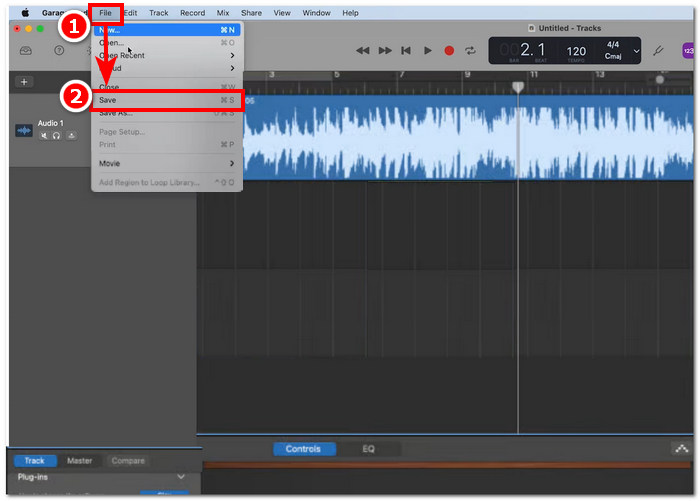Select the EQ tab
700x501 pixels.
[x=368, y=449]
